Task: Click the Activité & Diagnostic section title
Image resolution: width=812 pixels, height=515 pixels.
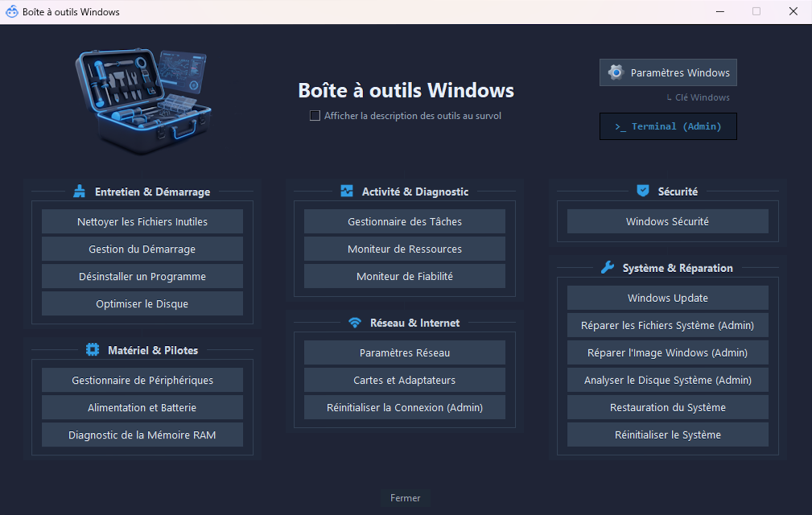Action: coord(414,192)
